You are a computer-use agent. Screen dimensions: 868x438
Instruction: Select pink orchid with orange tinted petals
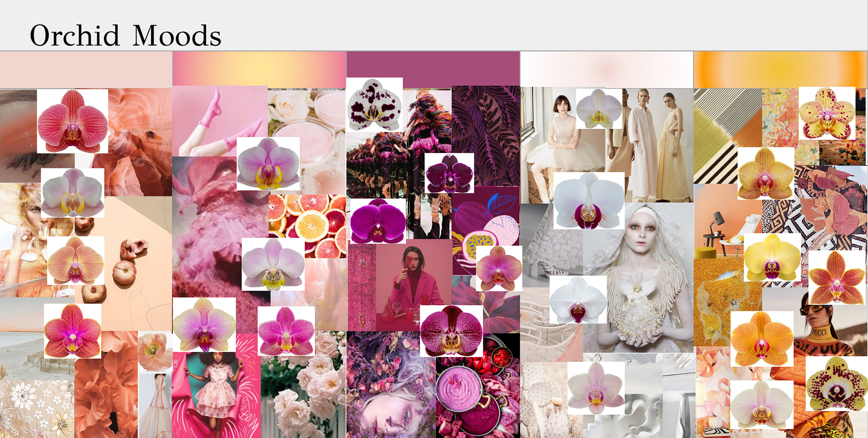[499, 268]
